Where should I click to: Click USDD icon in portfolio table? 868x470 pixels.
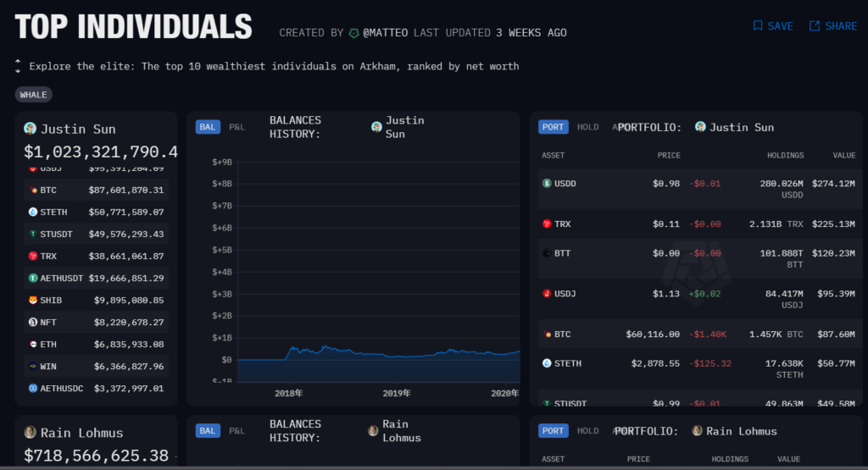(x=547, y=184)
